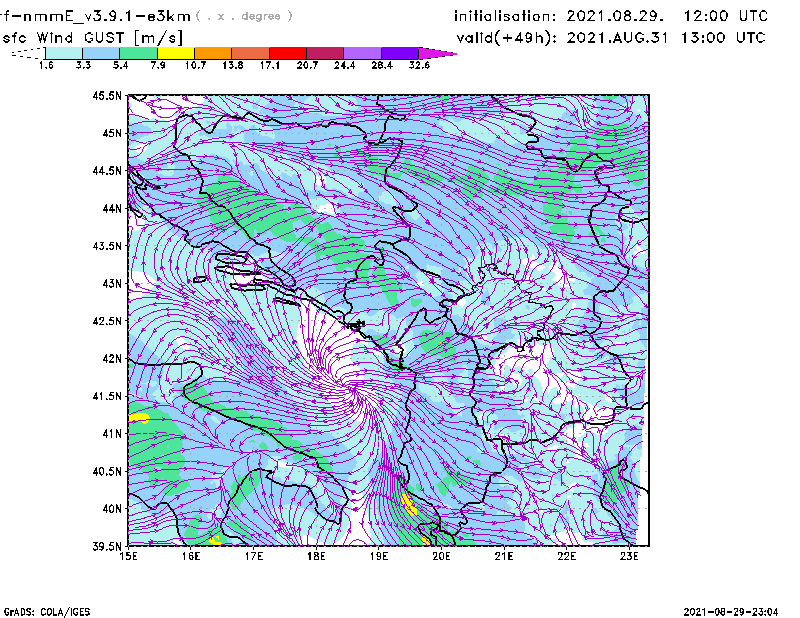Click the 41N latitude label

tap(112, 433)
